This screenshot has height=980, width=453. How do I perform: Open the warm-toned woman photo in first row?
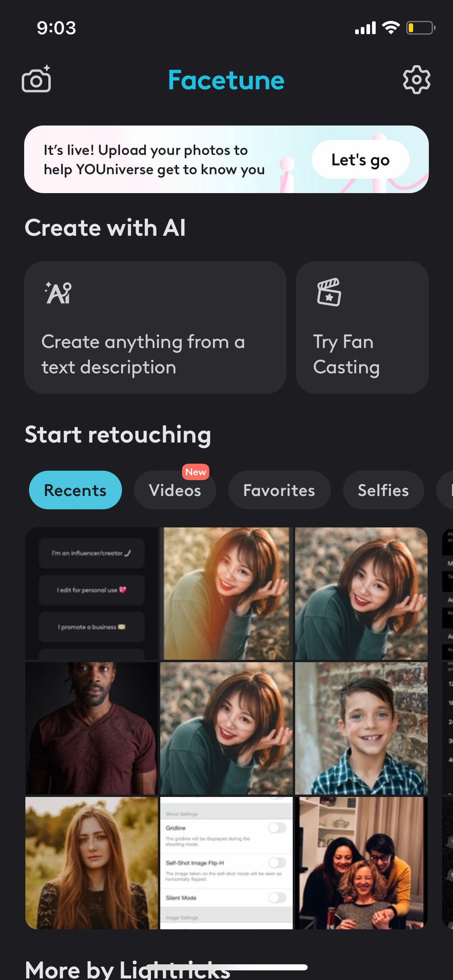(226, 593)
